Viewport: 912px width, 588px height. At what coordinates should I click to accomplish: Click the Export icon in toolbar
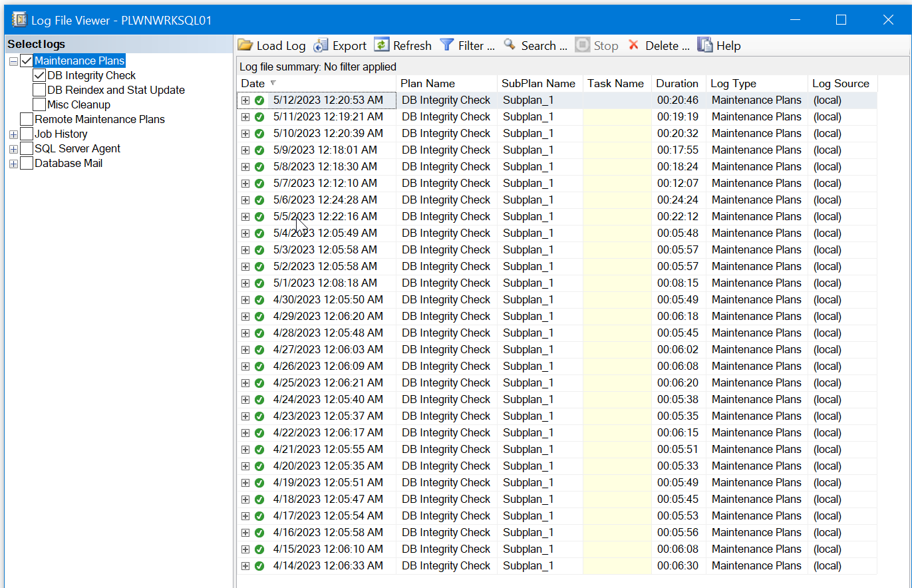pos(321,45)
